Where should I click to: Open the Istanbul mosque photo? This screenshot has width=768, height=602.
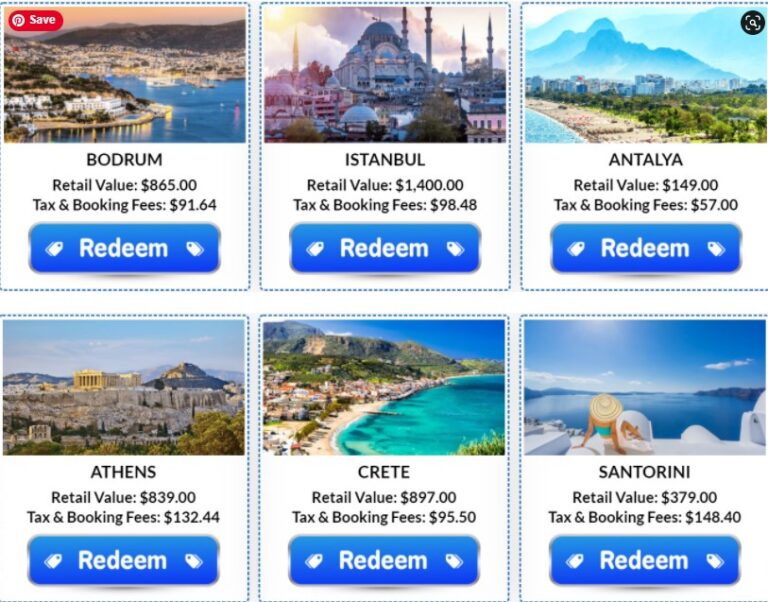tap(385, 74)
